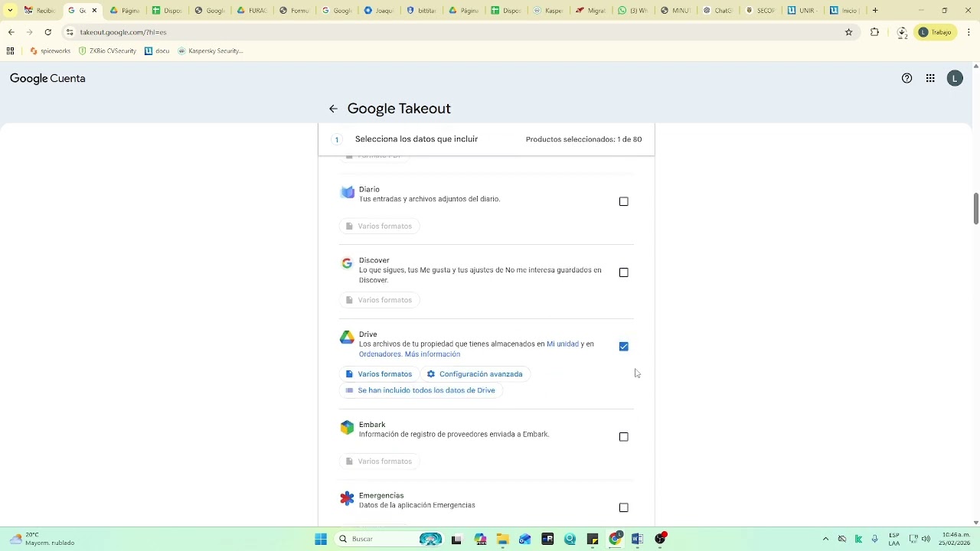Tick the Embark checkbox

(623, 437)
